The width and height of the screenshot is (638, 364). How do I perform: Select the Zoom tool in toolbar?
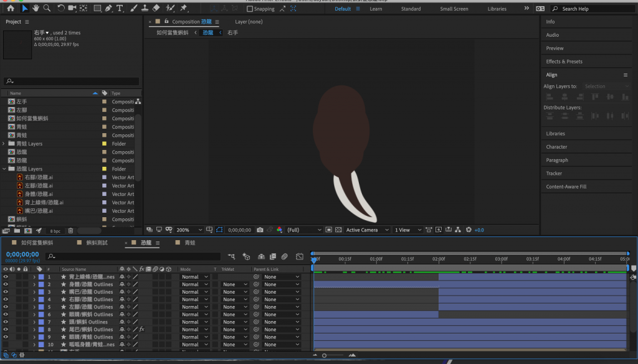[x=47, y=9]
